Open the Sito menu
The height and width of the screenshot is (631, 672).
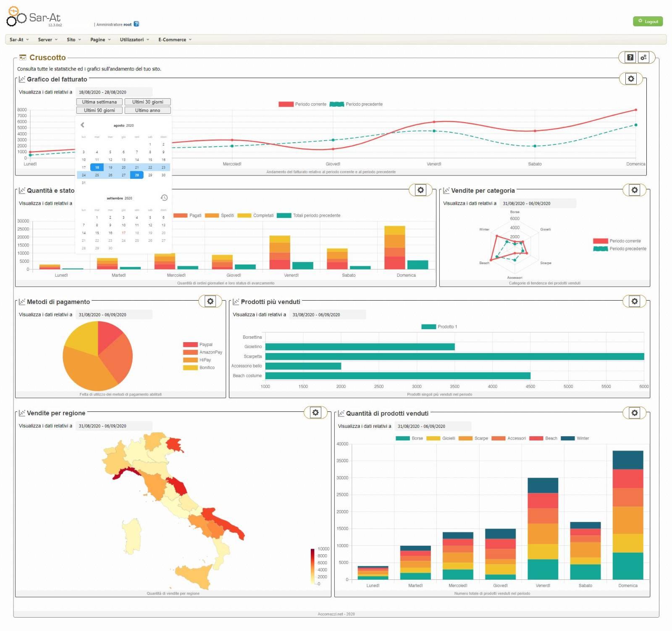(73, 39)
